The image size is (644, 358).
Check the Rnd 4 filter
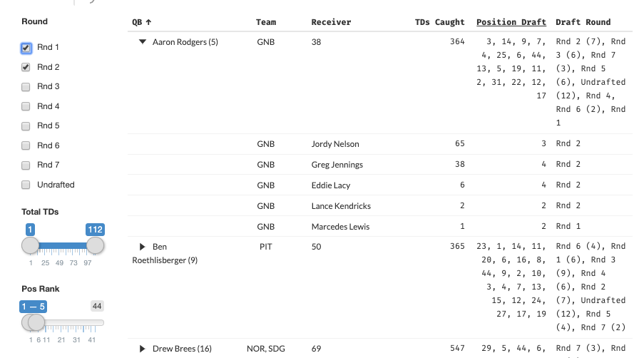26,106
